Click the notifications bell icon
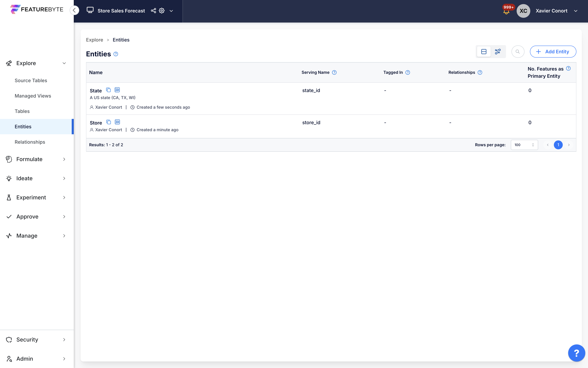This screenshot has height=368, width=588. (506, 12)
